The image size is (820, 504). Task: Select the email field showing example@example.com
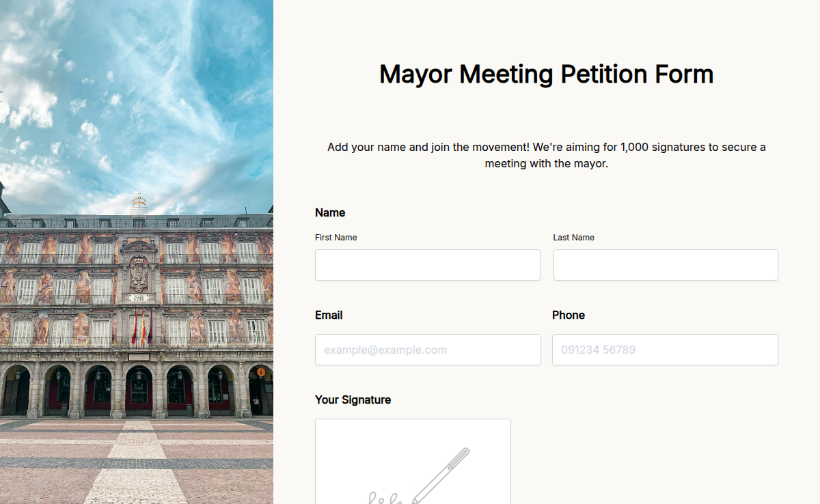pyautogui.click(x=427, y=350)
